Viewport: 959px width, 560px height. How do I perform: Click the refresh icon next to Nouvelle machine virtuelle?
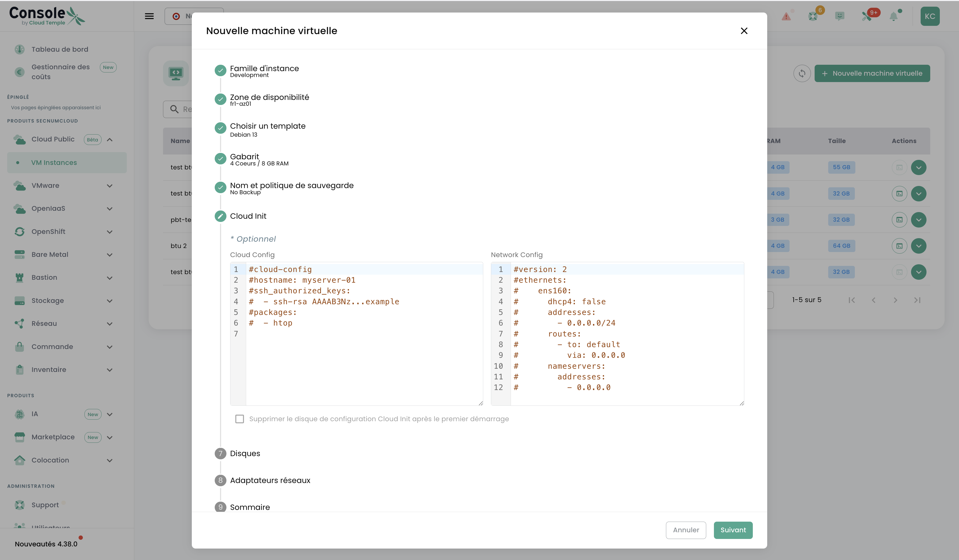tap(802, 74)
